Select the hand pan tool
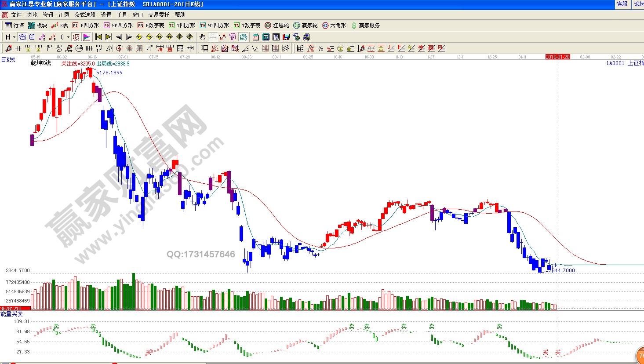Screen dimensions: 644x364 (202, 37)
